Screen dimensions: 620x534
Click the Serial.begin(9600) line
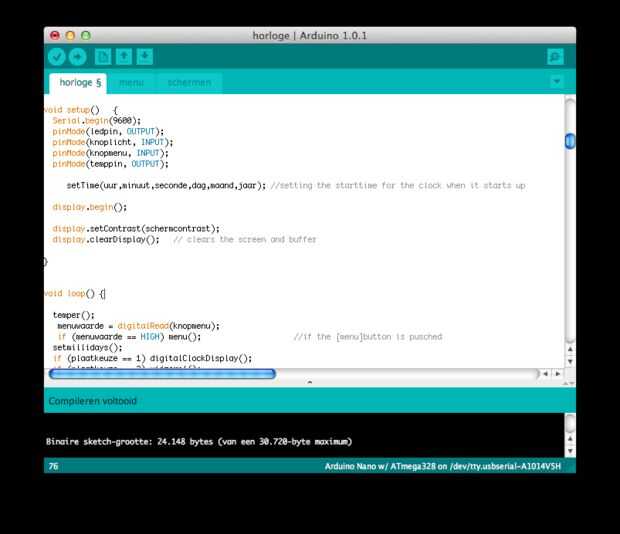(97, 121)
